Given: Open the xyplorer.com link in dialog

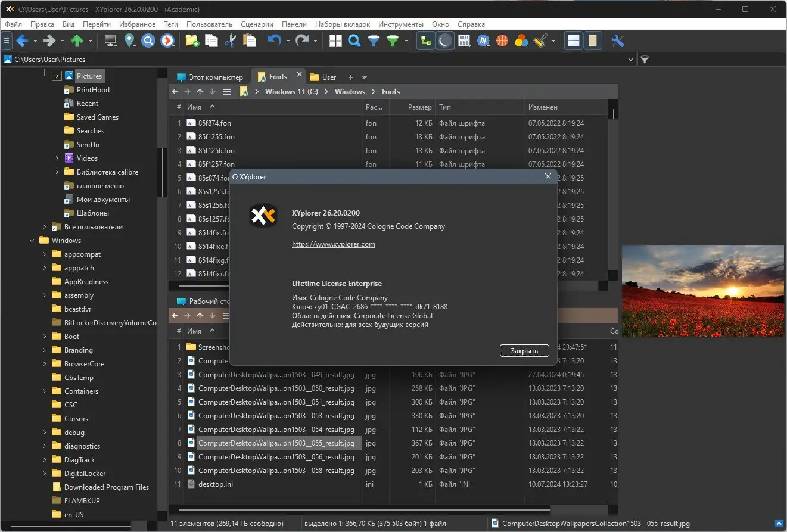Looking at the screenshot, I should [334, 244].
